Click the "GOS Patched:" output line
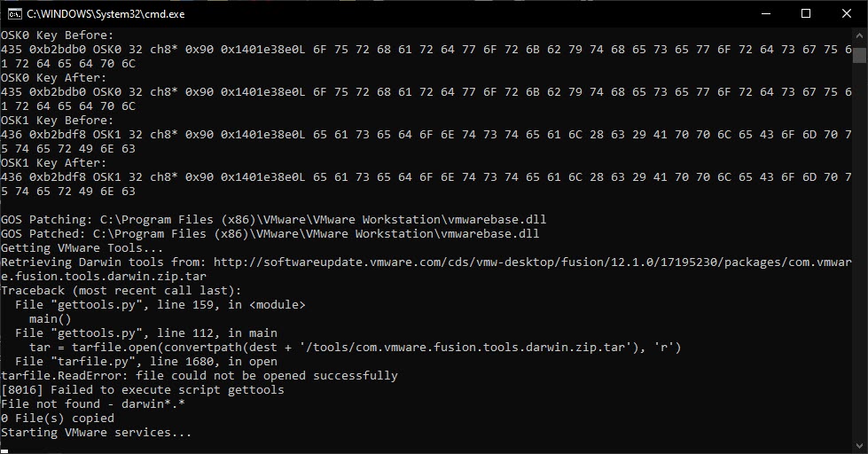 [x=270, y=233]
